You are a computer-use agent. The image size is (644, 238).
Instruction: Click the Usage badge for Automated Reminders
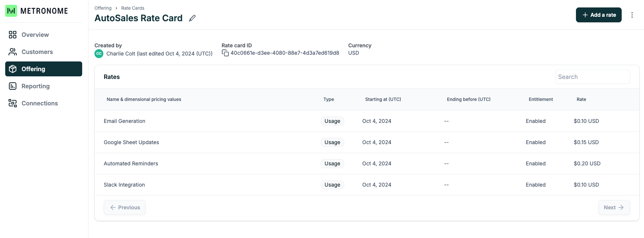pyautogui.click(x=332, y=164)
